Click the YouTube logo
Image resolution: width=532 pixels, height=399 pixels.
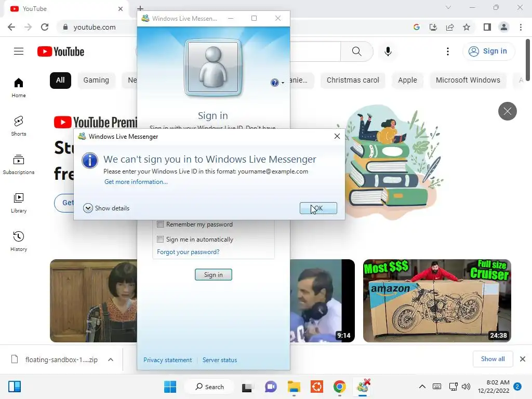[x=61, y=51]
